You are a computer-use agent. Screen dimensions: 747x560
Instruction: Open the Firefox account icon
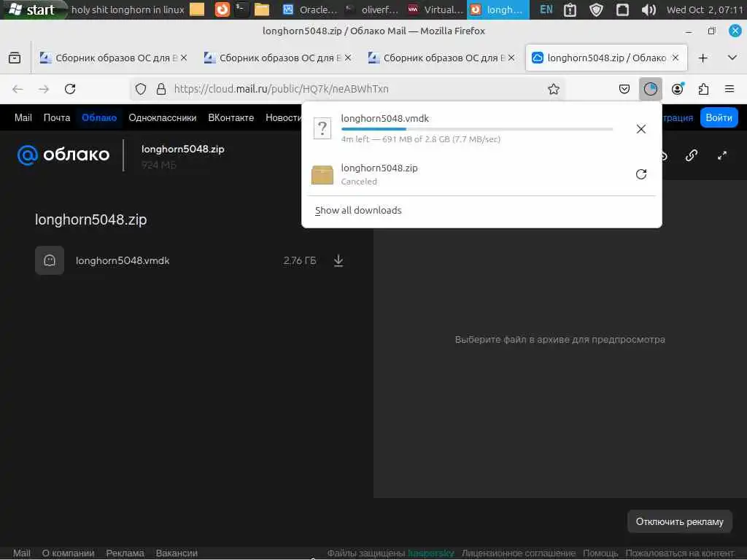[678, 89]
